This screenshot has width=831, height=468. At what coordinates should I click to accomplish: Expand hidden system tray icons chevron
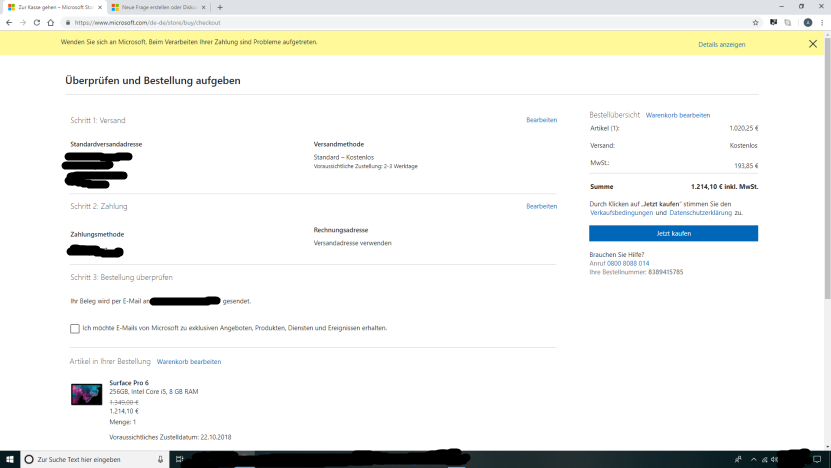(754, 460)
